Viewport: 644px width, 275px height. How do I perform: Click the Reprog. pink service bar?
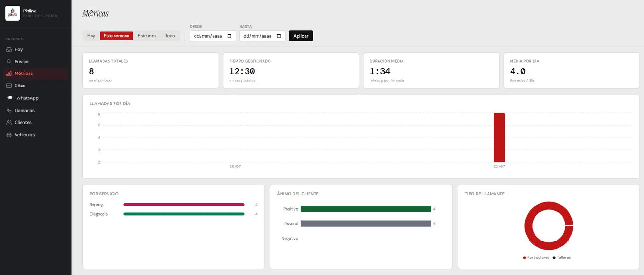[184, 205]
